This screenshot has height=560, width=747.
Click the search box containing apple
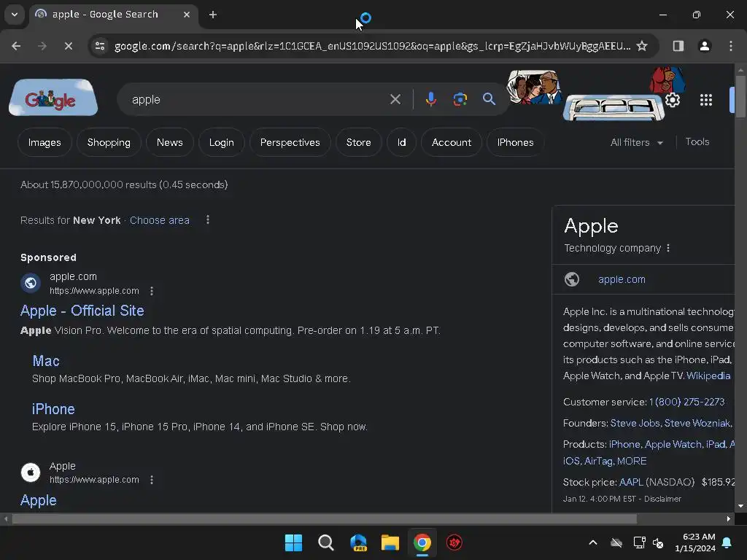[x=258, y=99]
